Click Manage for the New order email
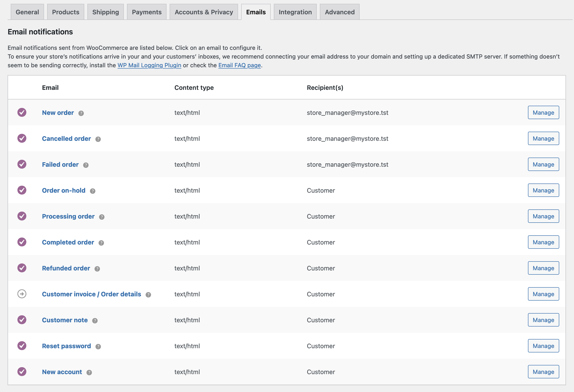 click(543, 112)
